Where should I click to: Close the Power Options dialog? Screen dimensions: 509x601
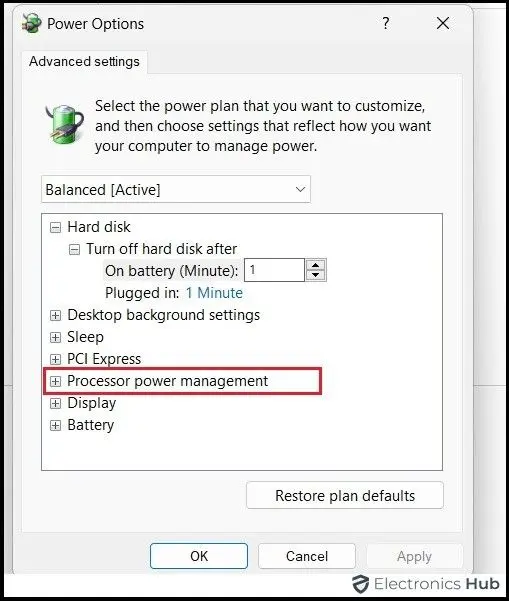(443, 23)
